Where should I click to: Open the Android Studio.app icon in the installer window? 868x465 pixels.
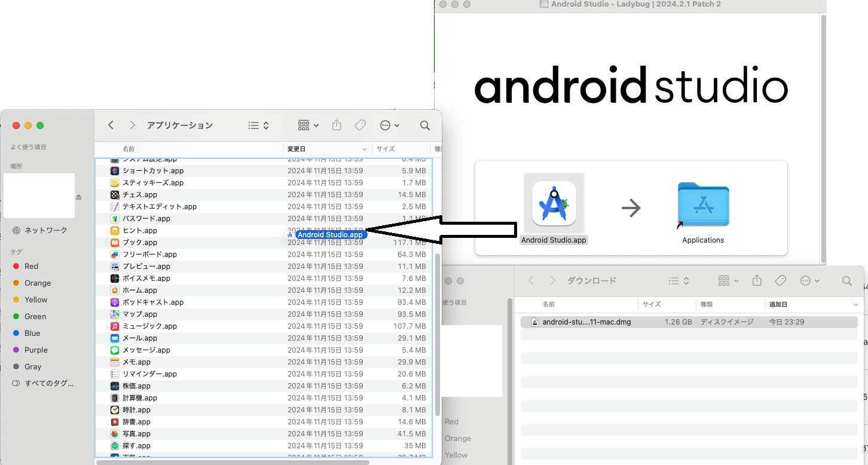point(553,203)
